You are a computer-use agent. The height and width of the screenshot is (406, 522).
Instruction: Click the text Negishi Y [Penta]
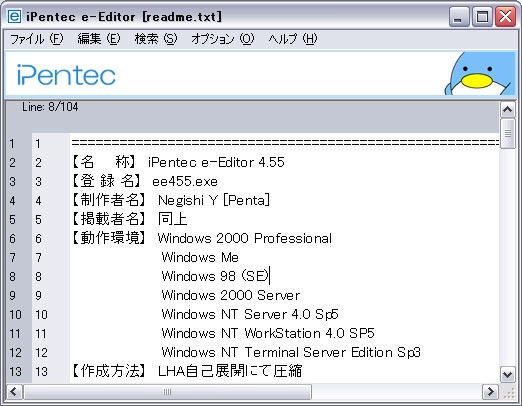point(214,201)
